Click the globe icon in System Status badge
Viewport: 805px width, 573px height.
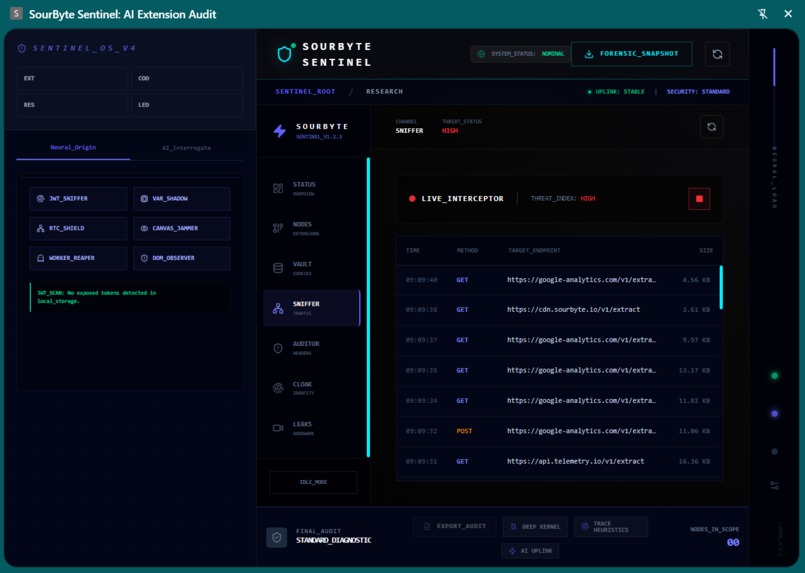click(481, 54)
